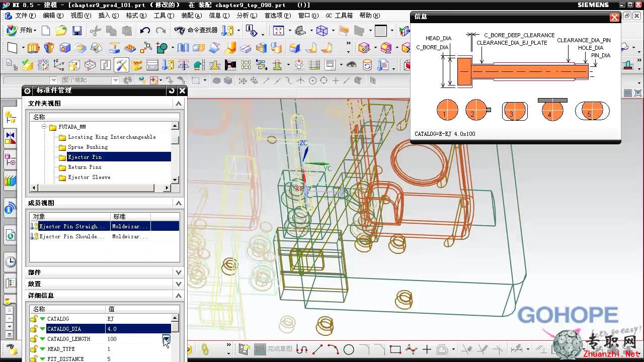Expand the 部件 section
The width and height of the screenshot is (644, 362).
click(x=178, y=273)
